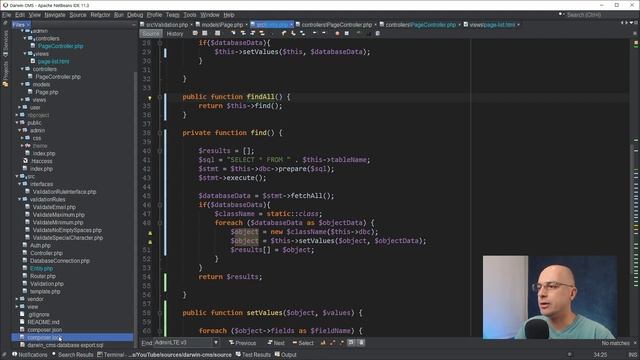Collapse the interfaces folder in file tree

tap(20, 184)
